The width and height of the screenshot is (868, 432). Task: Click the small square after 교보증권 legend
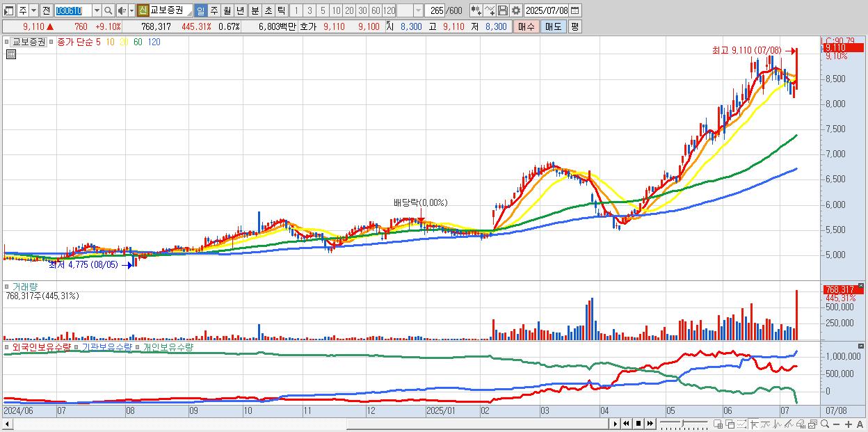point(51,42)
